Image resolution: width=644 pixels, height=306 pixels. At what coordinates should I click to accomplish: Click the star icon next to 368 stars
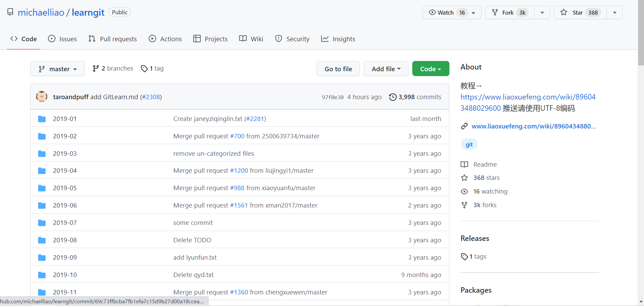(464, 178)
